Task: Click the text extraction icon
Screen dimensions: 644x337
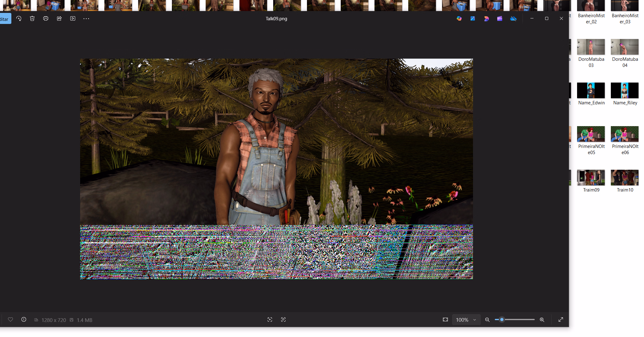Action: point(283,320)
